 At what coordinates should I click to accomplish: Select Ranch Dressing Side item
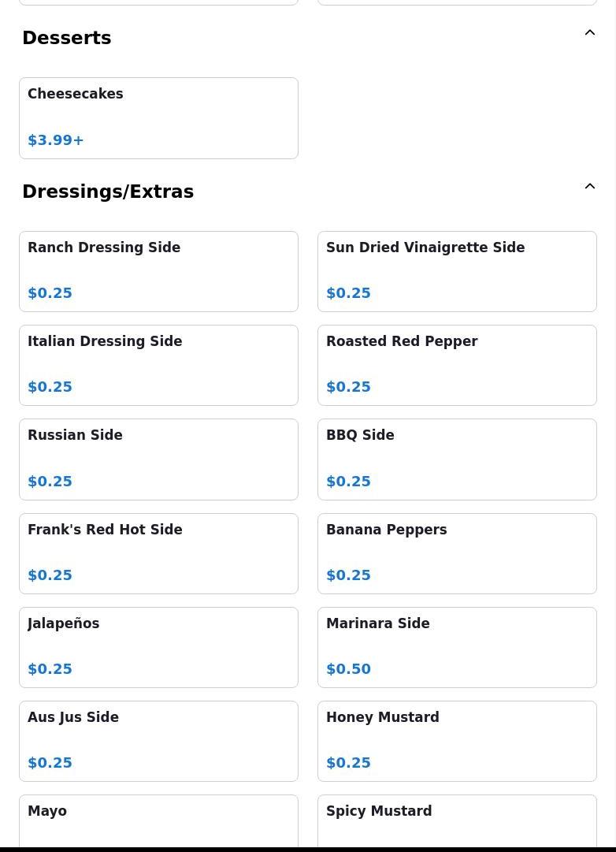(x=158, y=272)
